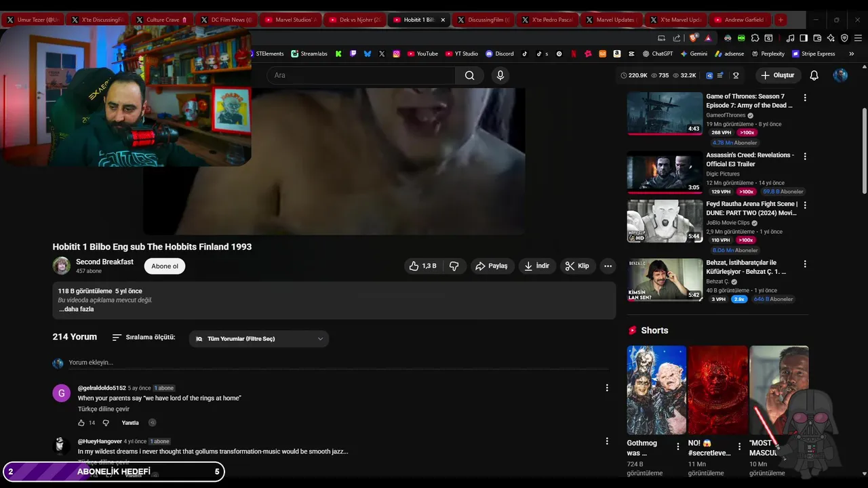Like gelraldoldo5152's comment
868x488 pixels.
coord(81,423)
